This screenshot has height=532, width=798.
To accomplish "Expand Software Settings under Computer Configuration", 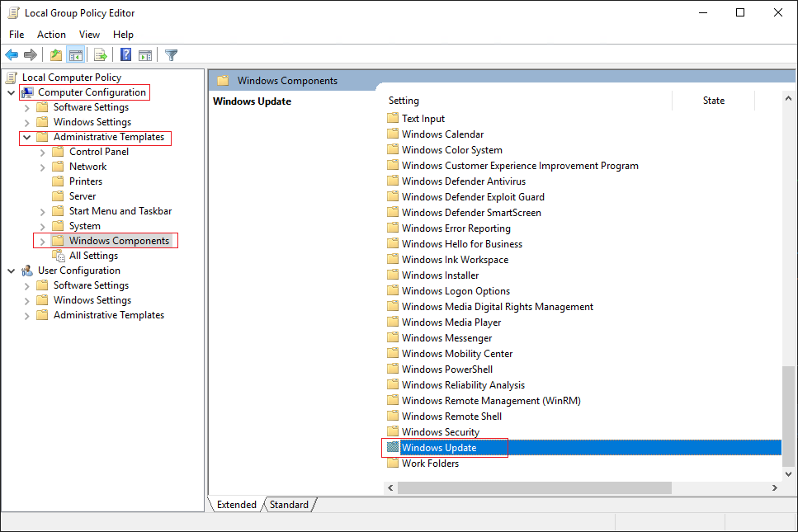I will [x=27, y=108].
